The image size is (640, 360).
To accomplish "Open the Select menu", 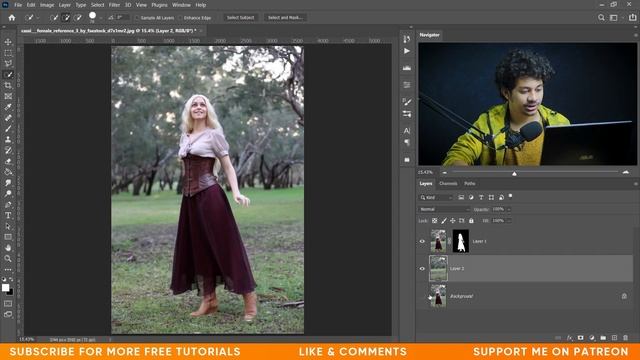I will point(97,5).
